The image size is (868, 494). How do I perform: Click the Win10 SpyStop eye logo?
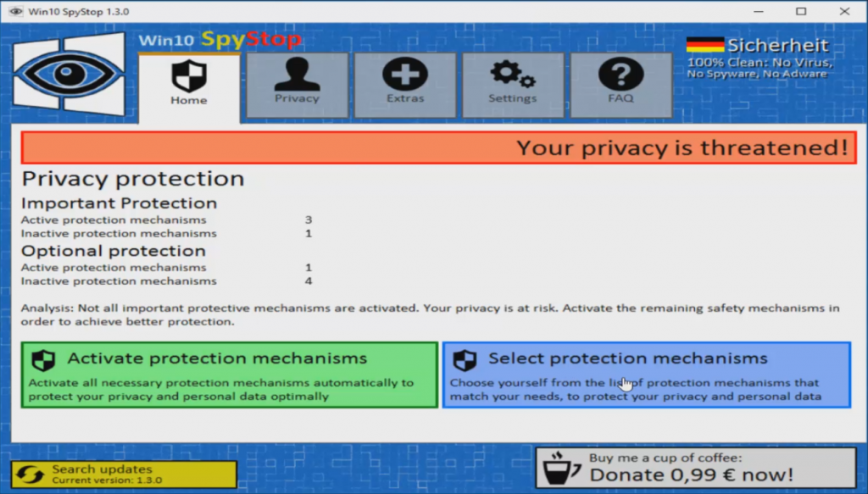click(70, 74)
